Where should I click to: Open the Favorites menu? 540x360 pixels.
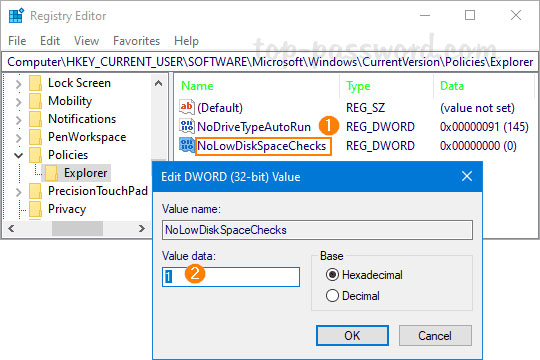[x=136, y=41]
